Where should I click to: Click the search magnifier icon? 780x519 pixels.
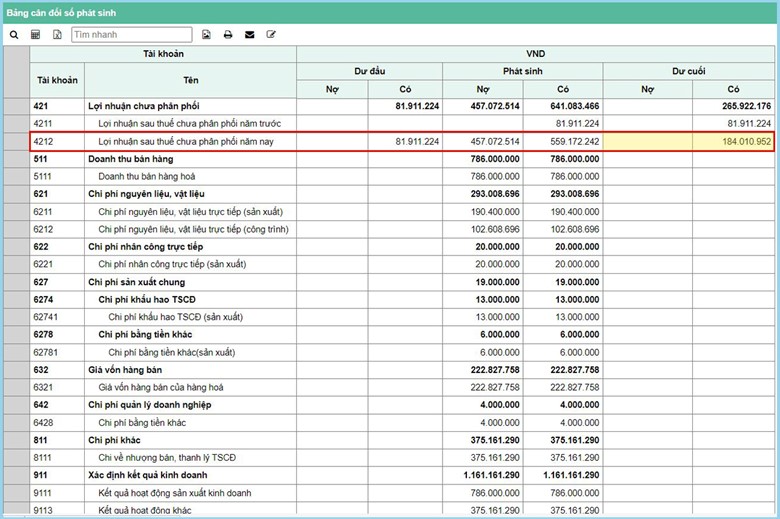(14, 35)
